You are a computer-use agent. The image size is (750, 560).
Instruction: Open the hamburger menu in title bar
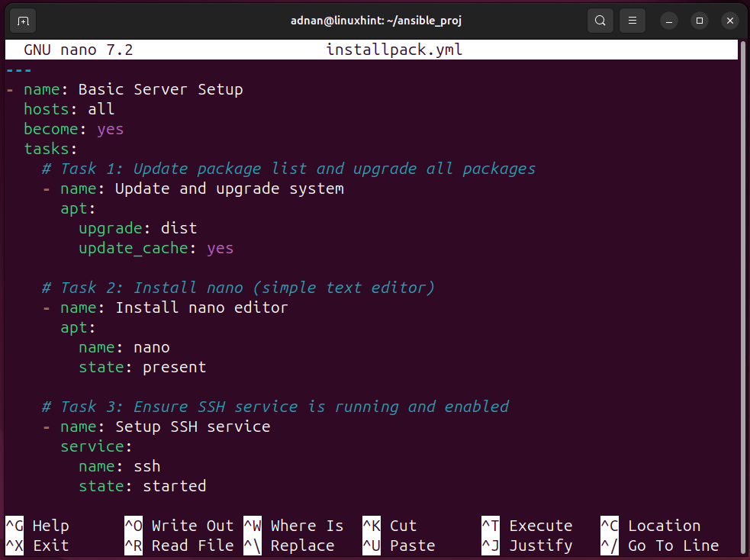(x=633, y=21)
